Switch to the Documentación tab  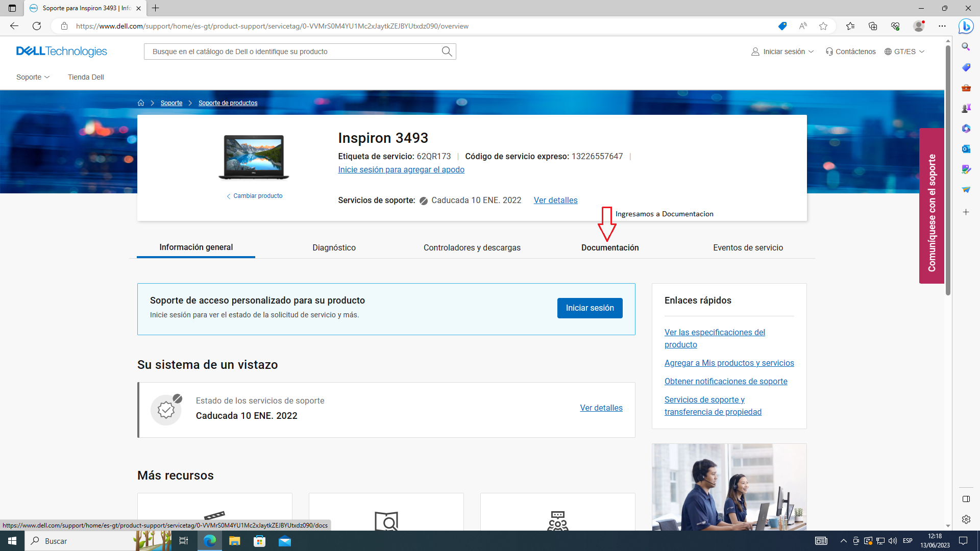point(610,247)
